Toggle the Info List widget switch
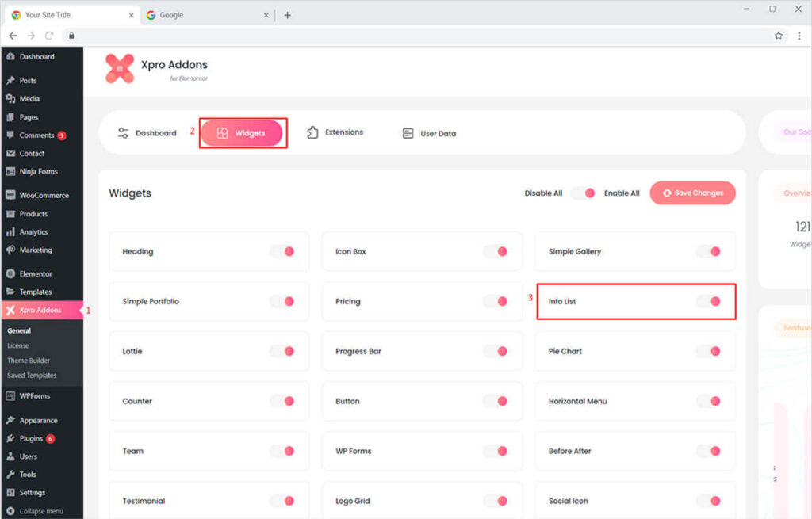 click(709, 302)
